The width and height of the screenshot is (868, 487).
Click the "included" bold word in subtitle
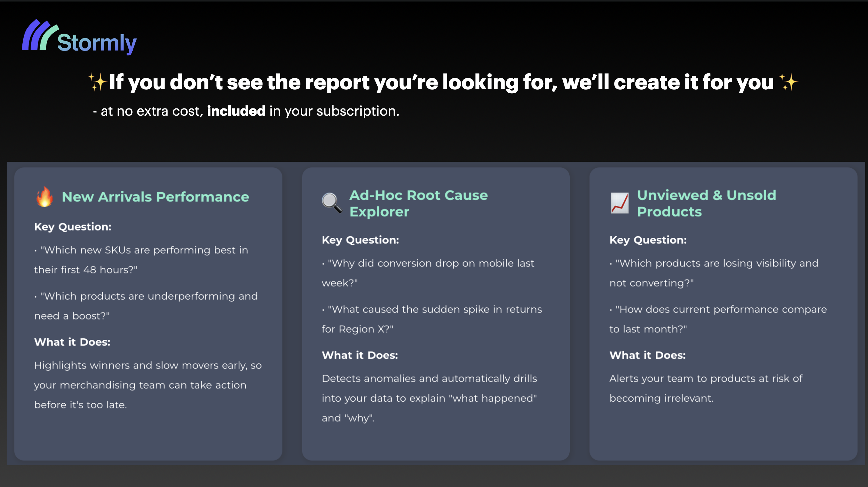(x=236, y=111)
